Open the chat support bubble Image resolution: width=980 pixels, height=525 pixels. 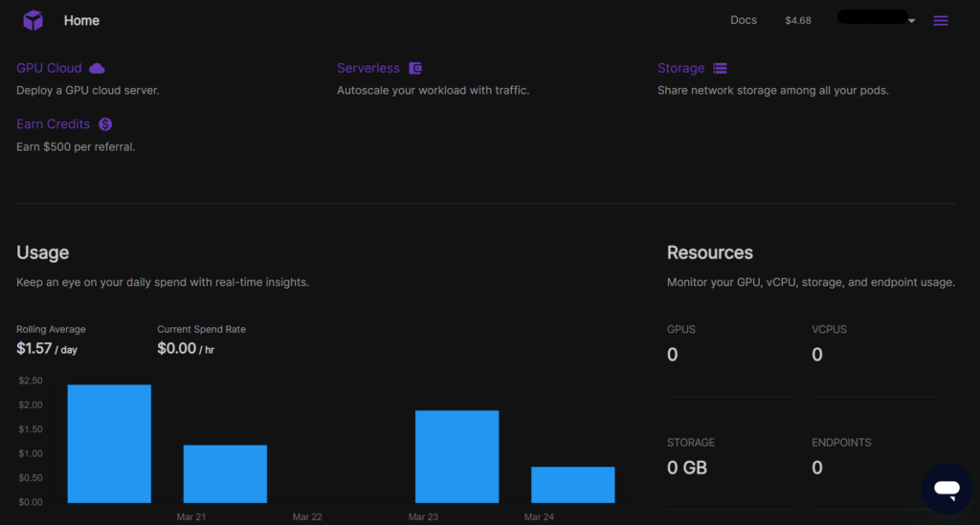(x=947, y=490)
